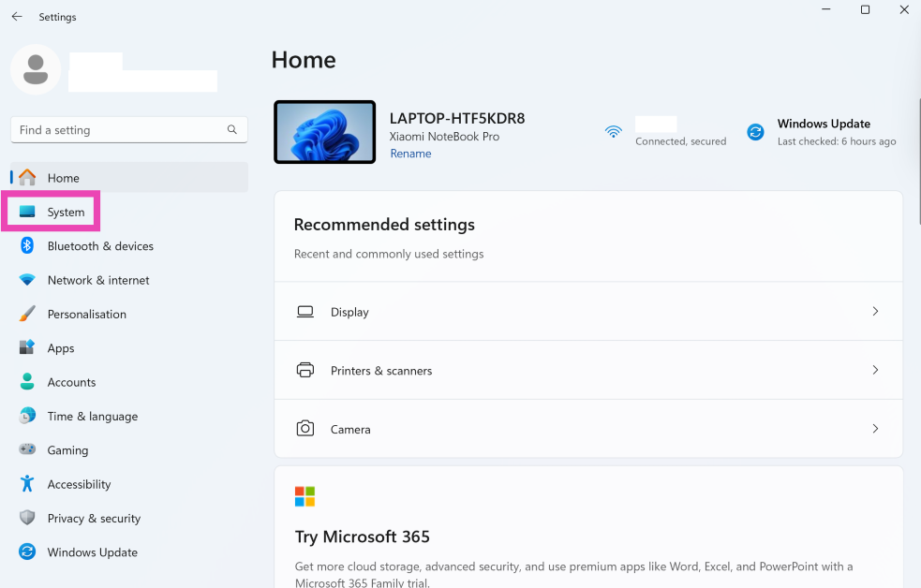
Task: Open the Accessibility icon in sidebar
Action: click(27, 484)
